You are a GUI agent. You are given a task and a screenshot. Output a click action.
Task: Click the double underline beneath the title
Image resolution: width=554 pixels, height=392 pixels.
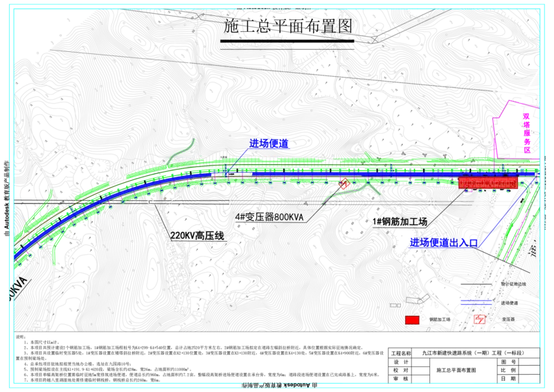pyautogui.click(x=288, y=43)
